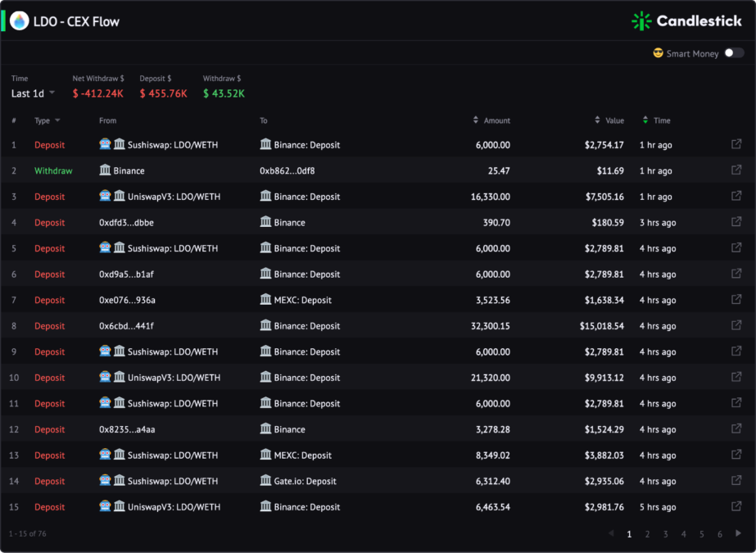The width and height of the screenshot is (756, 553).
Task: Open external link for row 15 transaction
Action: click(x=736, y=506)
